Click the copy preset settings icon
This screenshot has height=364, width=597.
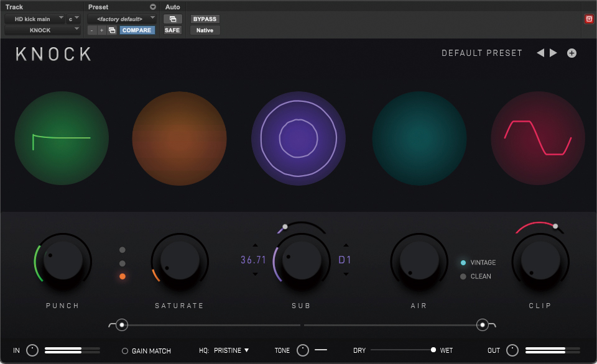tap(112, 30)
